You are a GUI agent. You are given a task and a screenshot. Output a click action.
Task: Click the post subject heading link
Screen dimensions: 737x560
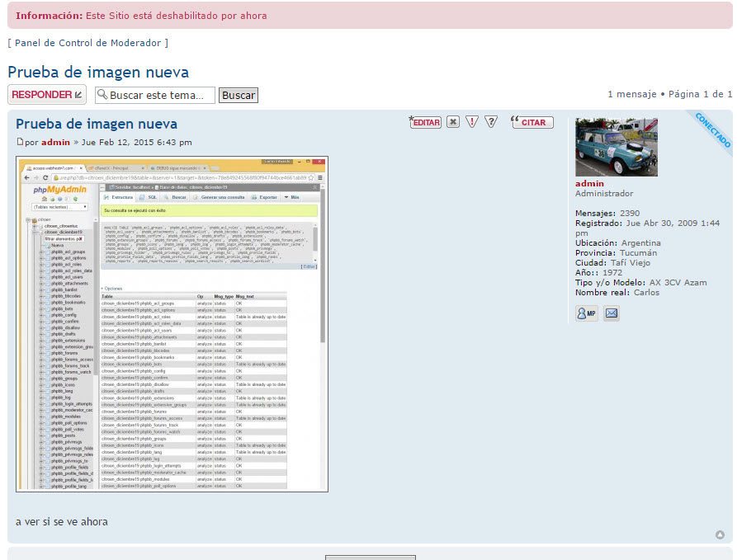[97, 124]
